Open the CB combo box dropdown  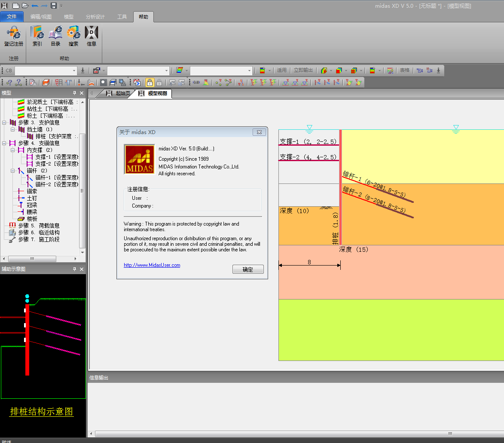pyautogui.click(x=74, y=70)
